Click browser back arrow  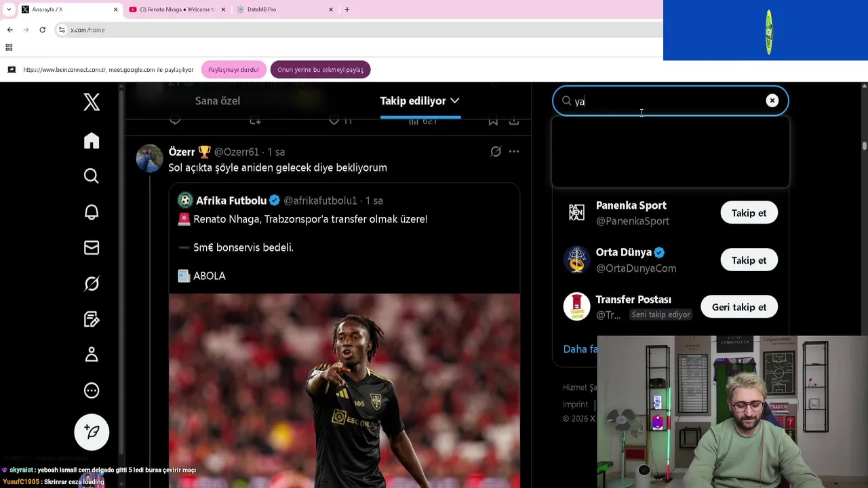(9, 30)
